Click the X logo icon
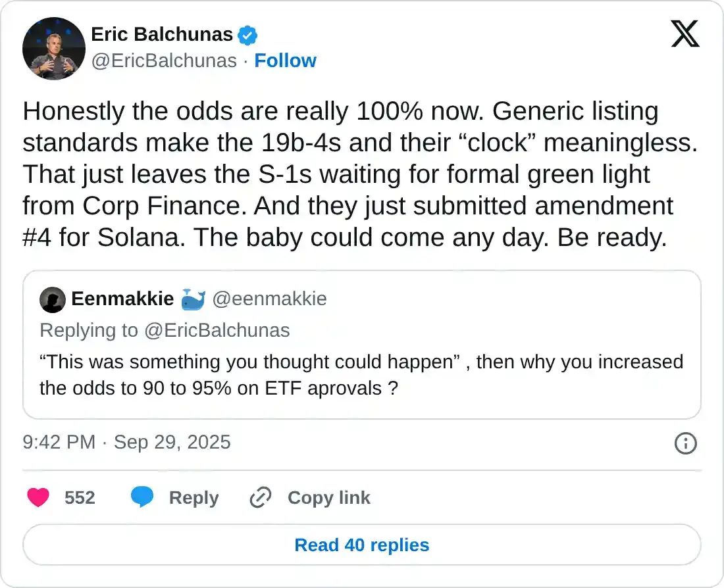724x588 pixels. point(685,33)
